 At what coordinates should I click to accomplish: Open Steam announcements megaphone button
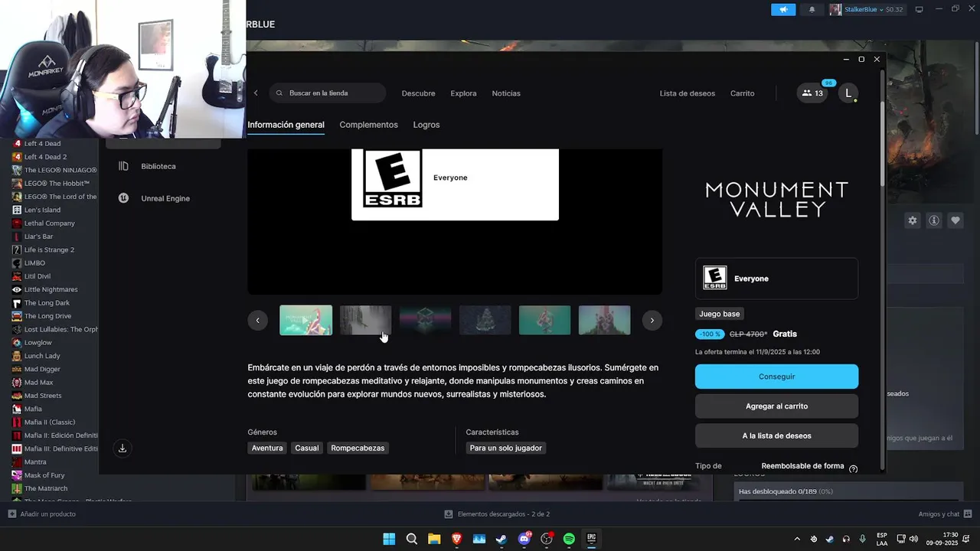click(x=783, y=9)
